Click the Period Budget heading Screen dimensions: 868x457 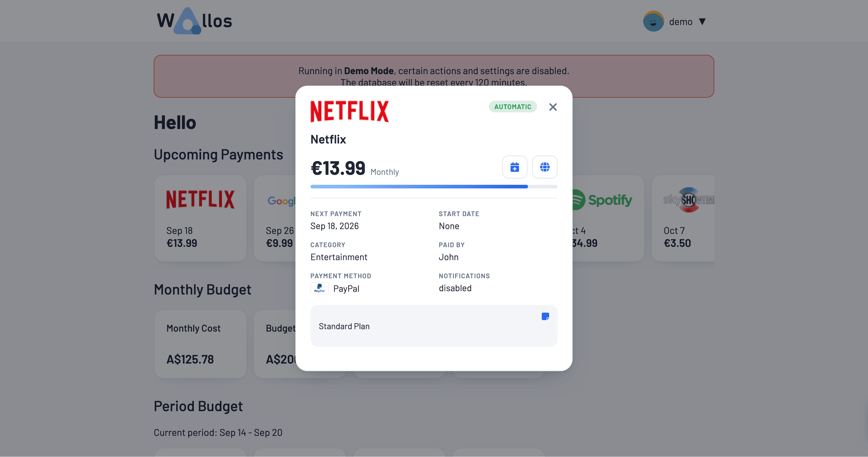click(198, 406)
